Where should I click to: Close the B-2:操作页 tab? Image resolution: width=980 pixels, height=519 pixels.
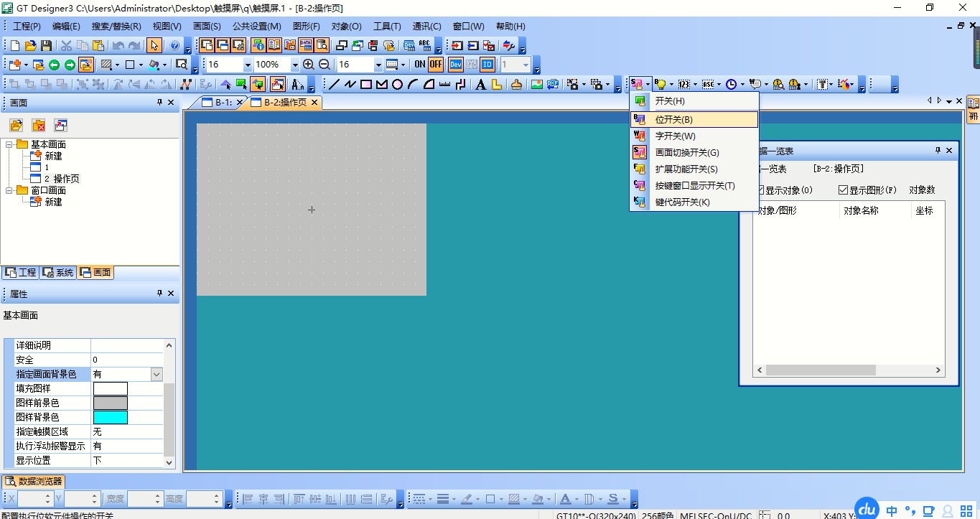(314, 102)
